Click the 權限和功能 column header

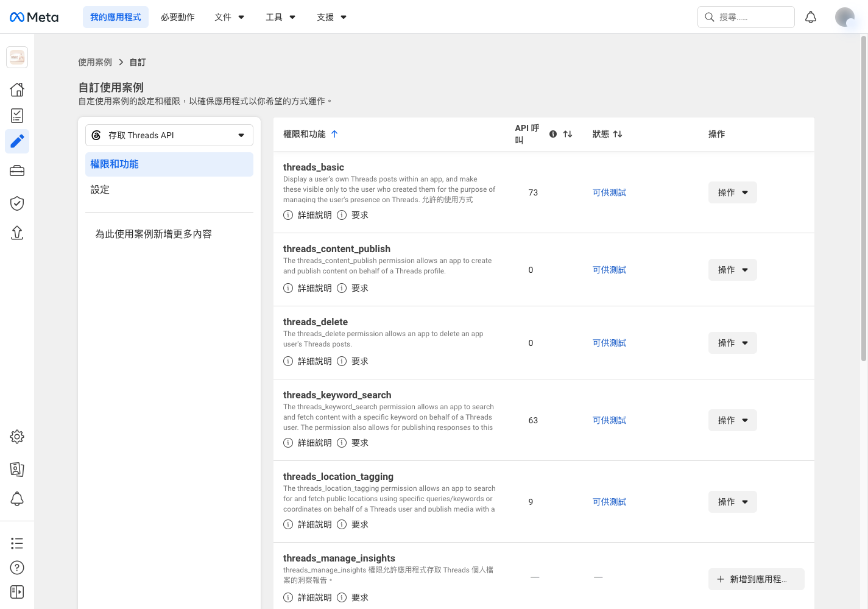coord(305,134)
